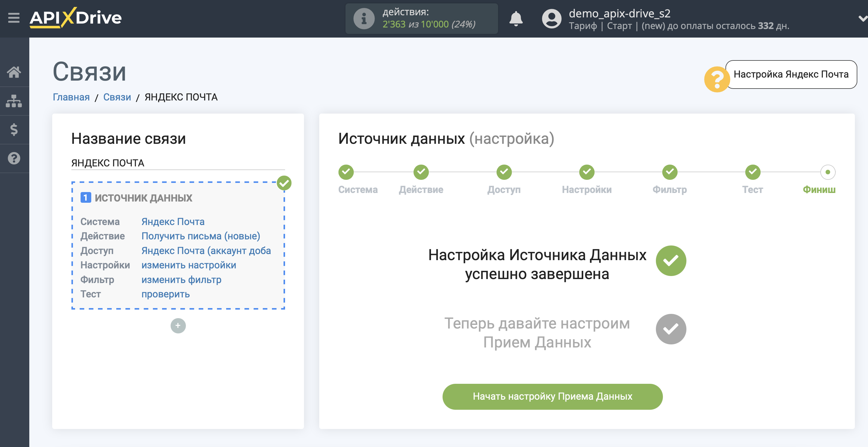Open connections sitemap icon in sidebar
The width and height of the screenshot is (868, 447).
tap(14, 101)
